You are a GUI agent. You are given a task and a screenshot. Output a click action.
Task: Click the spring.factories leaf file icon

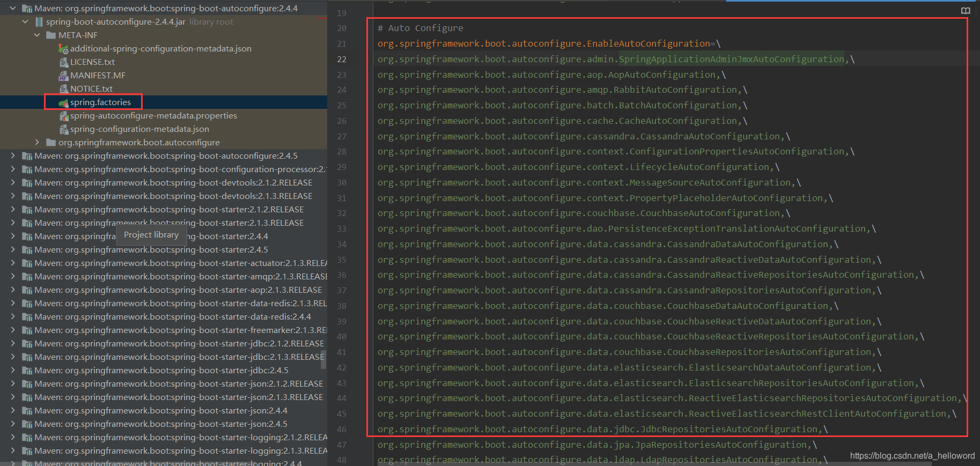click(64, 102)
